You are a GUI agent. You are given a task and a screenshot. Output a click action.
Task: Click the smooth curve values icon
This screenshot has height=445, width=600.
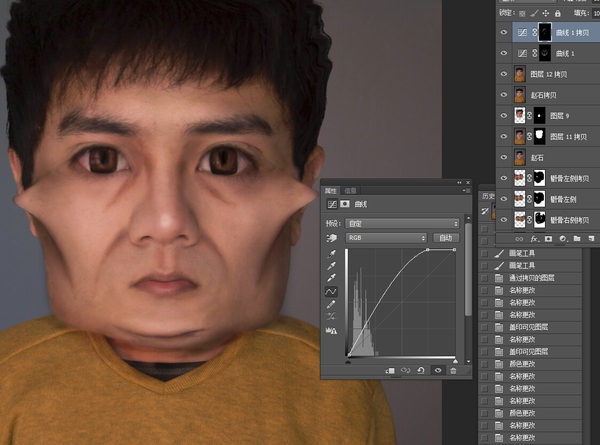click(331, 316)
